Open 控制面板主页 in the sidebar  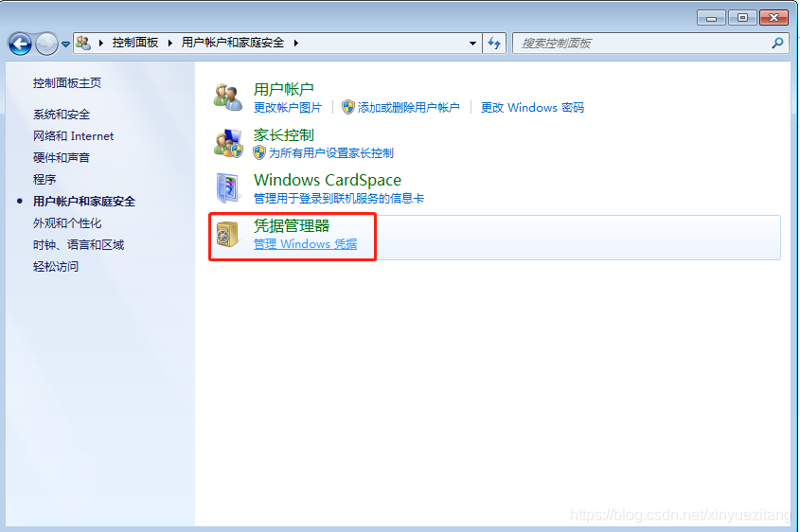pos(67,83)
